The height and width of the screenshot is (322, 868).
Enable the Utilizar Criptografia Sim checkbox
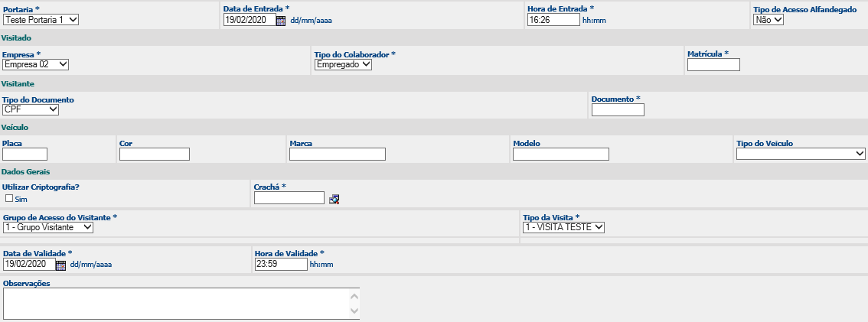(x=9, y=198)
